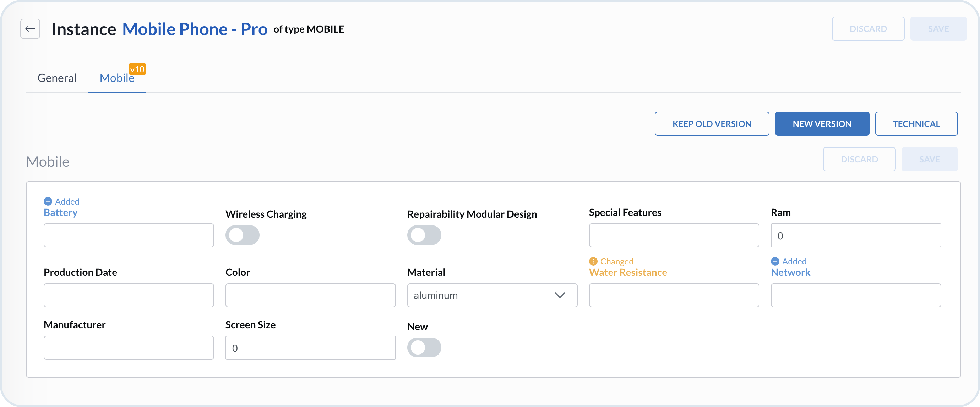Click the New Version button
980x407 pixels.
coord(822,124)
